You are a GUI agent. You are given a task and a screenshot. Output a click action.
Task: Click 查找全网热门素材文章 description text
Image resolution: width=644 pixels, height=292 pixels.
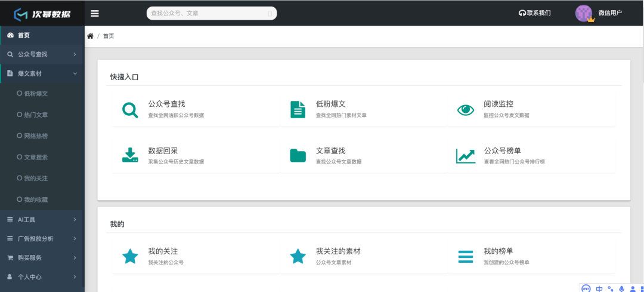coord(341,116)
